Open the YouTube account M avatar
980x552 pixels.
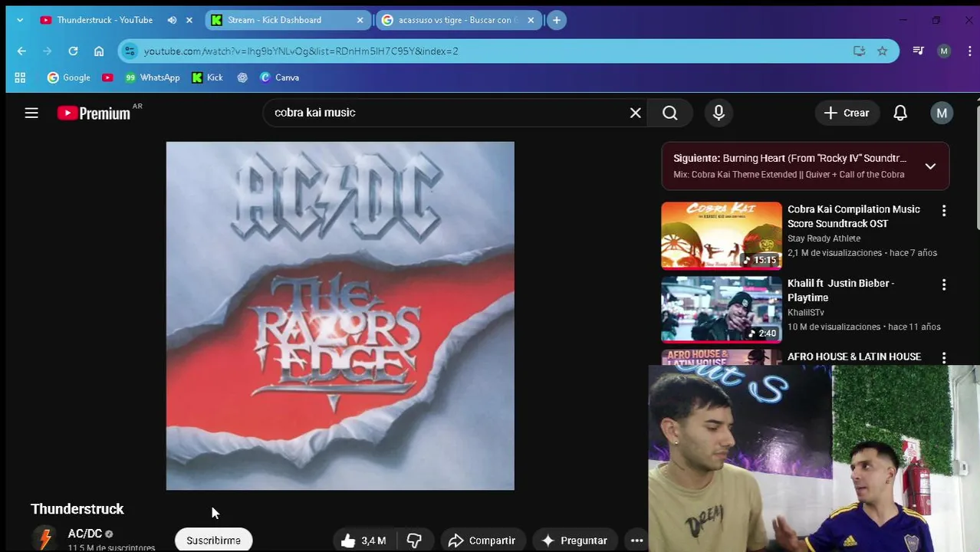click(x=942, y=113)
